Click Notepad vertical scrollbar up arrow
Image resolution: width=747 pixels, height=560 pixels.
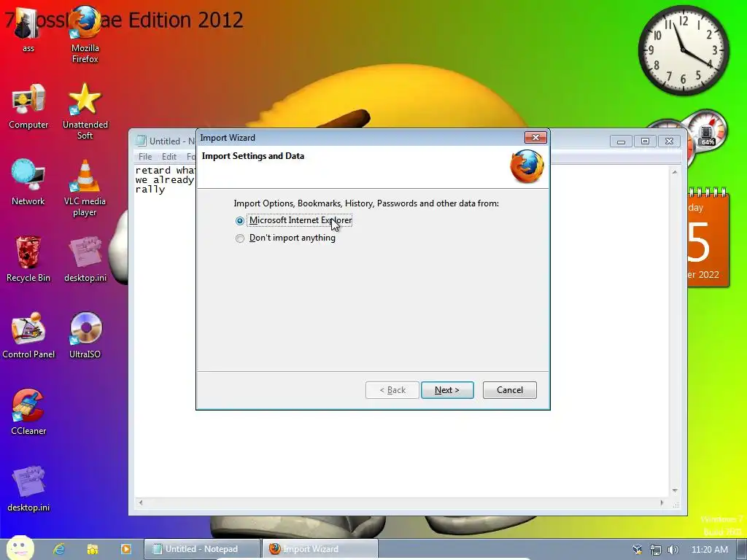[675, 172]
